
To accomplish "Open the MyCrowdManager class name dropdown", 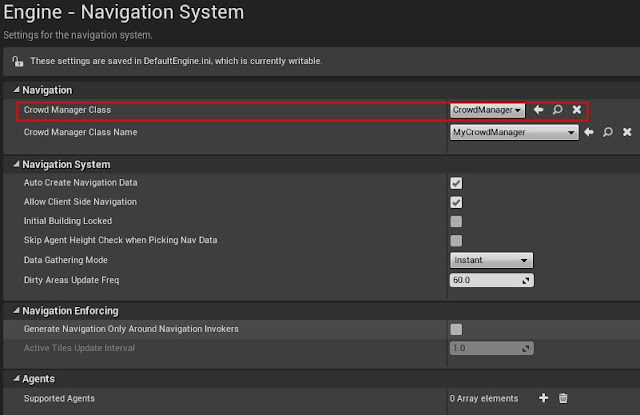I will pyautogui.click(x=514, y=132).
